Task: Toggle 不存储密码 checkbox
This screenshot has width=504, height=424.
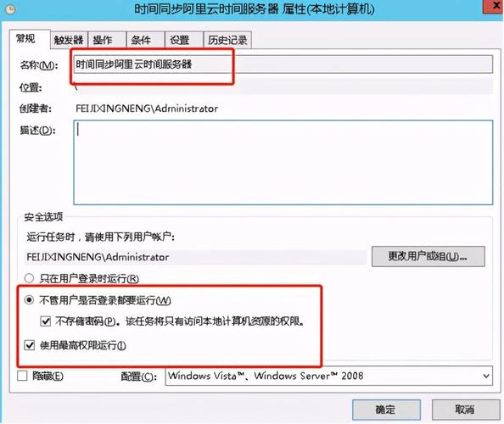Action: point(45,321)
